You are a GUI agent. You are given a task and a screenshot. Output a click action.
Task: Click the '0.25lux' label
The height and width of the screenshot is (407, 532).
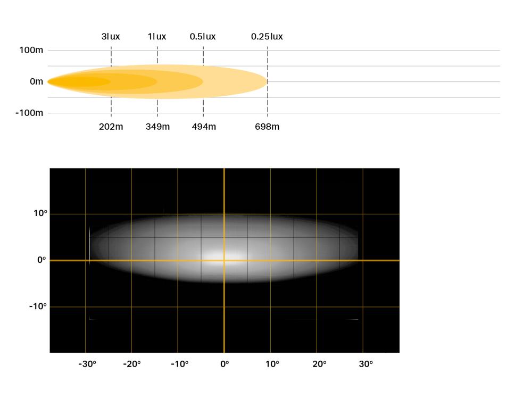pos(267,36)
